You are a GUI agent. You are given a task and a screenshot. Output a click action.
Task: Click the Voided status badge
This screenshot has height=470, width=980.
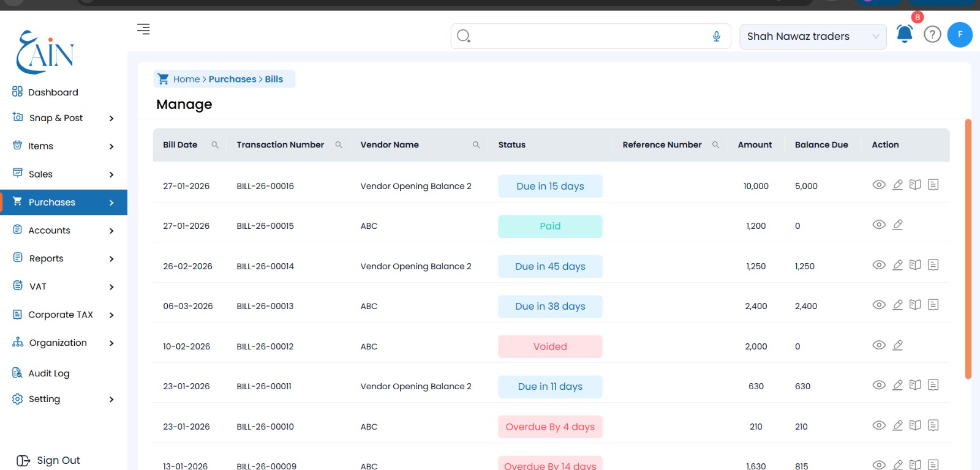550,346
